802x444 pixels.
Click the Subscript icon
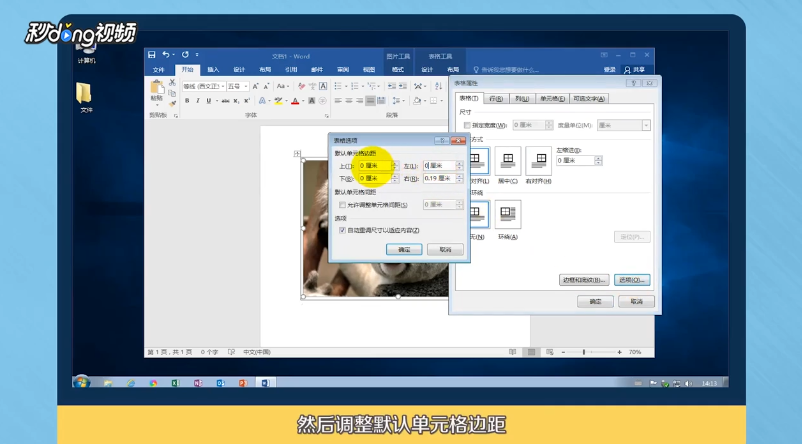pos(236,101)
